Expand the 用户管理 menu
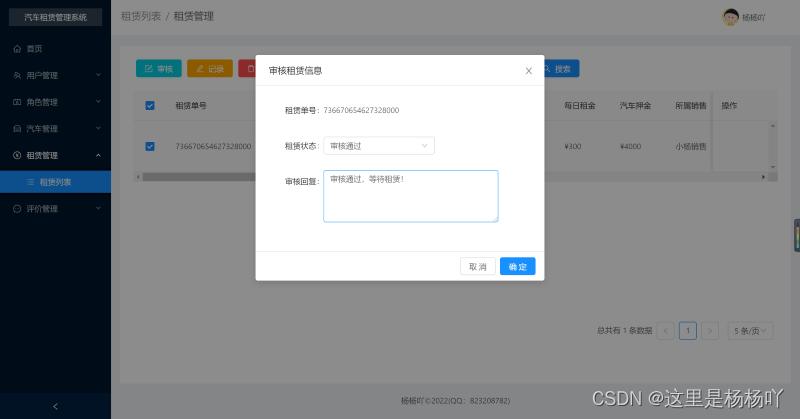 [55, 75]
